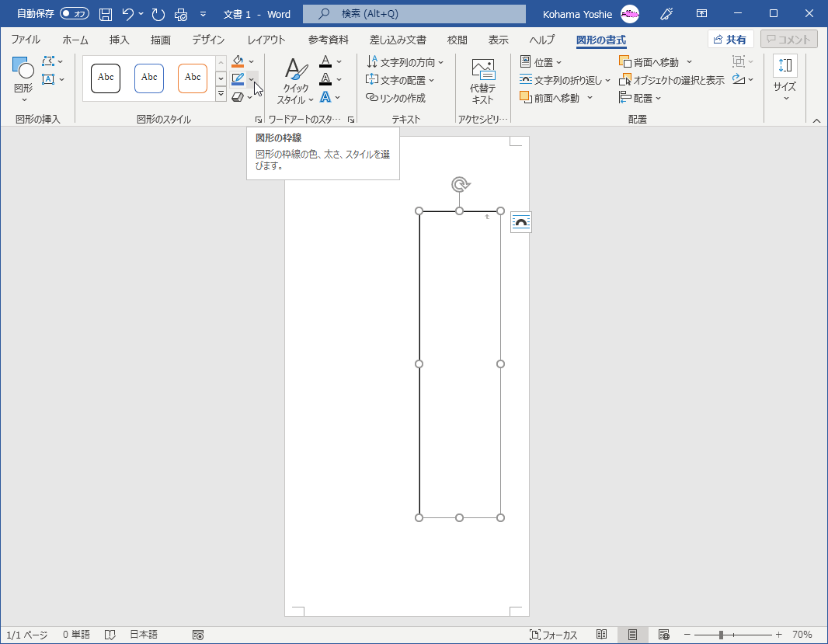Click the layout options icon beside shape
Screen dimensions: 828x644
(x=521, y=223)
